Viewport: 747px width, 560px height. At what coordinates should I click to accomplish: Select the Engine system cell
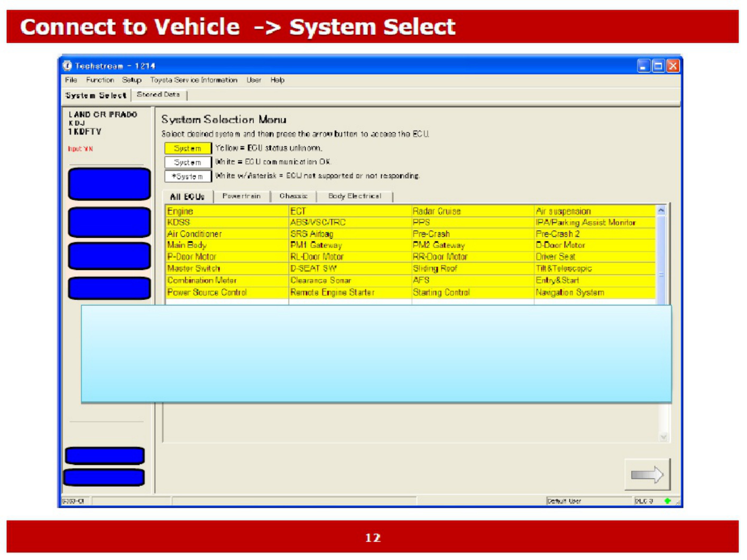pyautogui.click(x=227, y=211)
